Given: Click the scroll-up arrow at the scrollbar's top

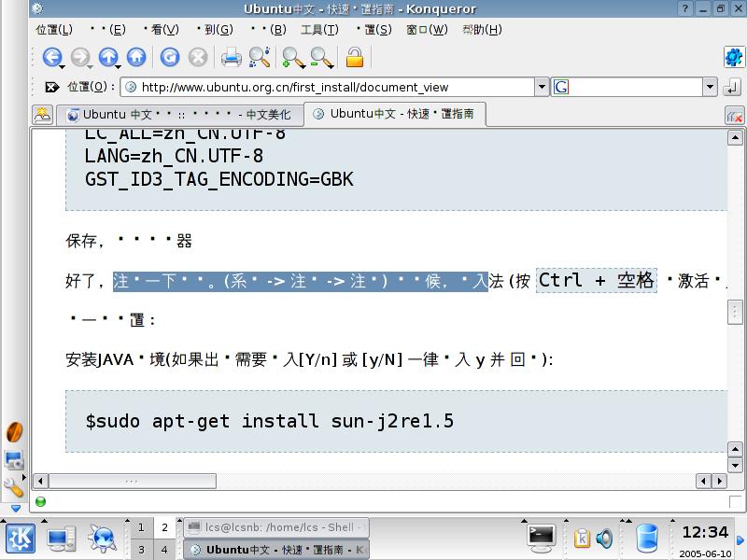Looking at the screenshot, I should point(735,138).
